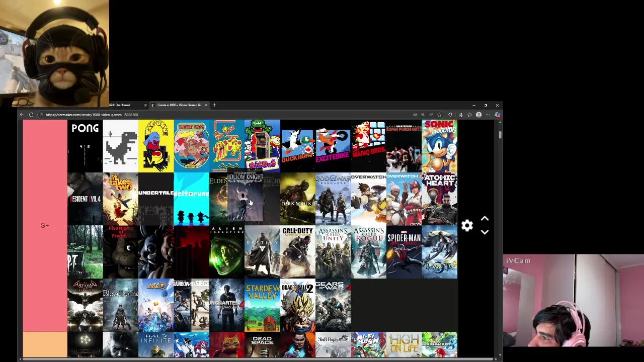
Task: Select the Dead Space thumbnail
Action: [262, 345]
